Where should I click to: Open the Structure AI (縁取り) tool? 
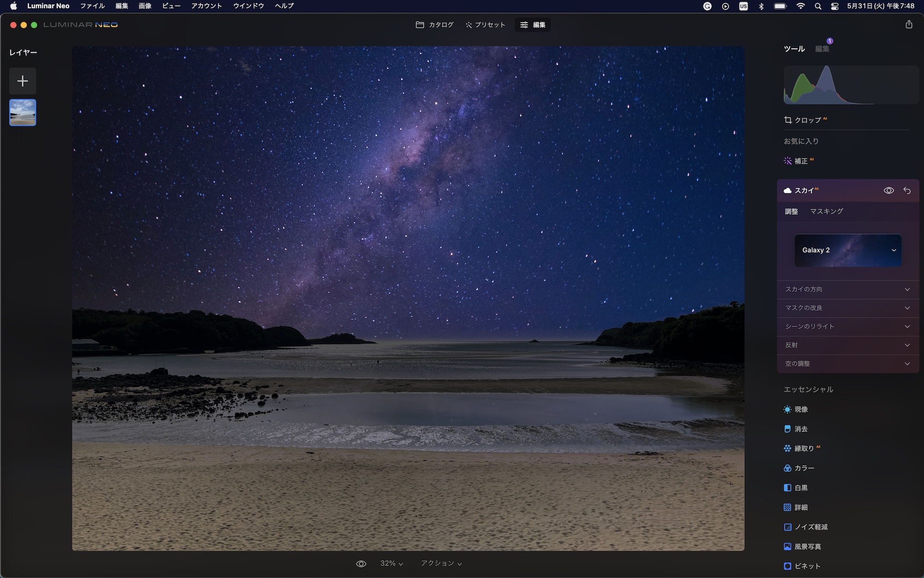point(803,449)
